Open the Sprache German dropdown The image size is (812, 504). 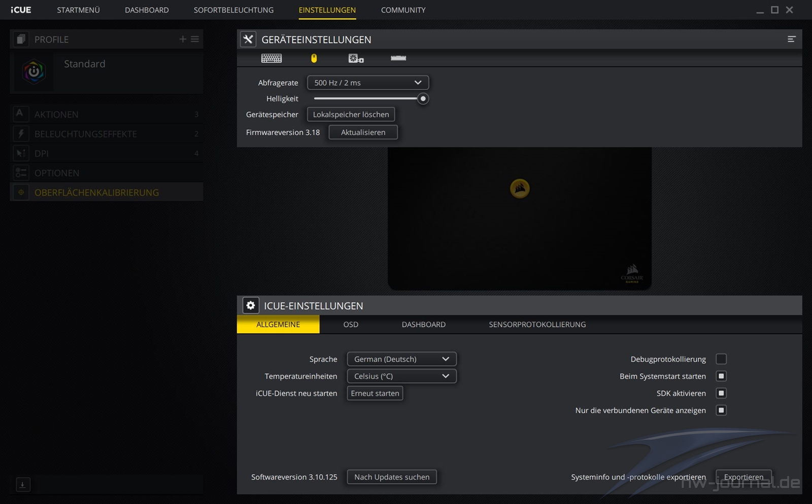point(401,359)
